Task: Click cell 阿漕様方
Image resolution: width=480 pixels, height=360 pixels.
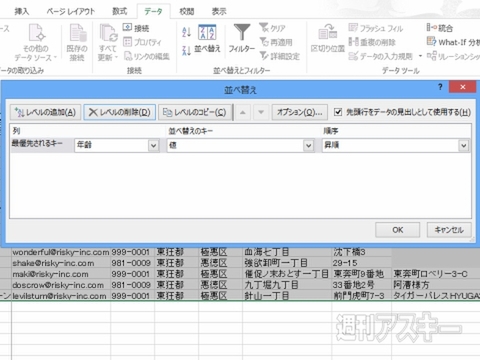Action: click(x=436, y=285)
